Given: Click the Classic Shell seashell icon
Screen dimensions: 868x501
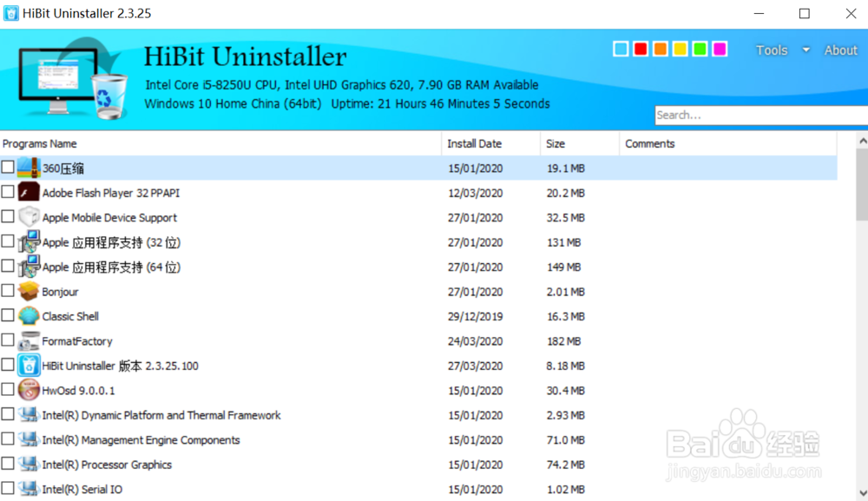Looking at the screenshot, I should tap(29, 316).
